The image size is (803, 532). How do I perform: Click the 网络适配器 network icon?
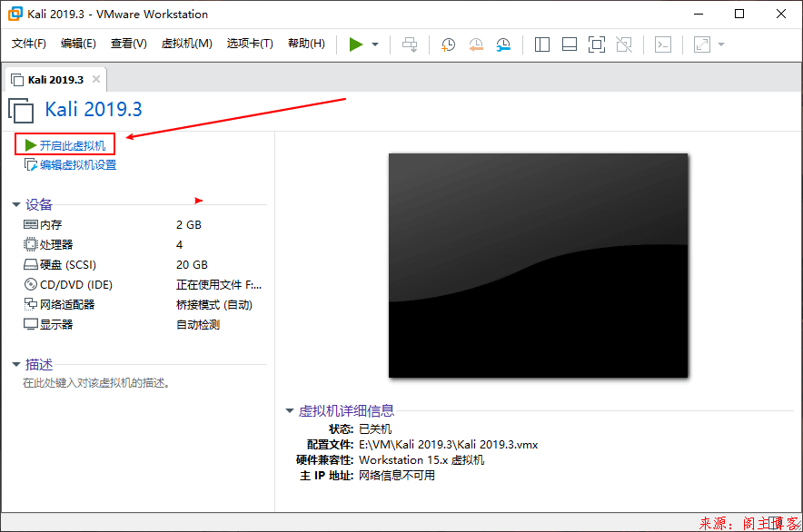(x=30, y=304)
